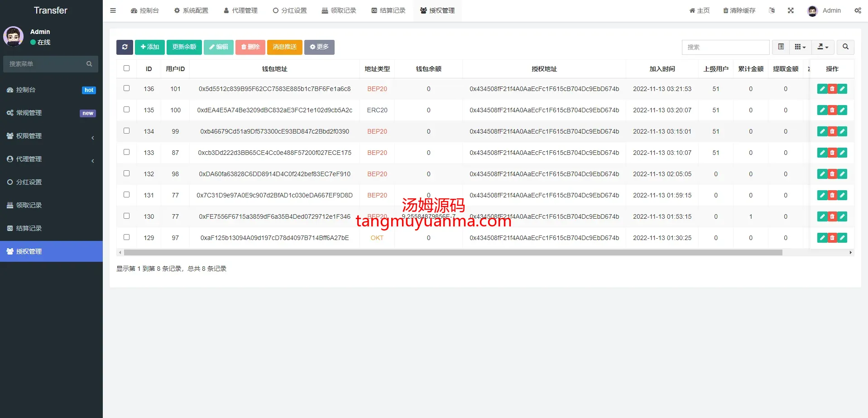This screenshot has width=868, height=418.
Task: Click the first edit pencil icon for row 133
Action: pos(822,153)
